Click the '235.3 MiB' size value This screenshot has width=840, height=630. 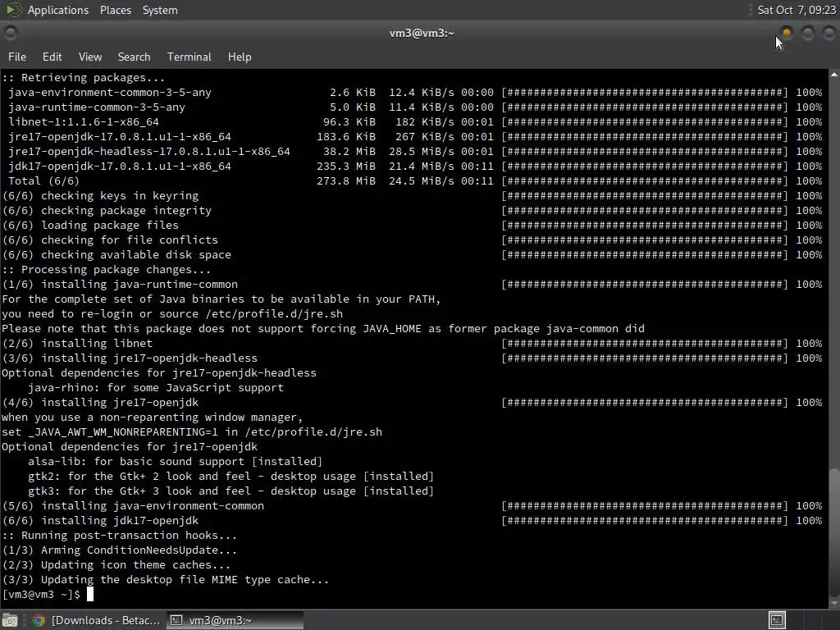click(346, 166)
